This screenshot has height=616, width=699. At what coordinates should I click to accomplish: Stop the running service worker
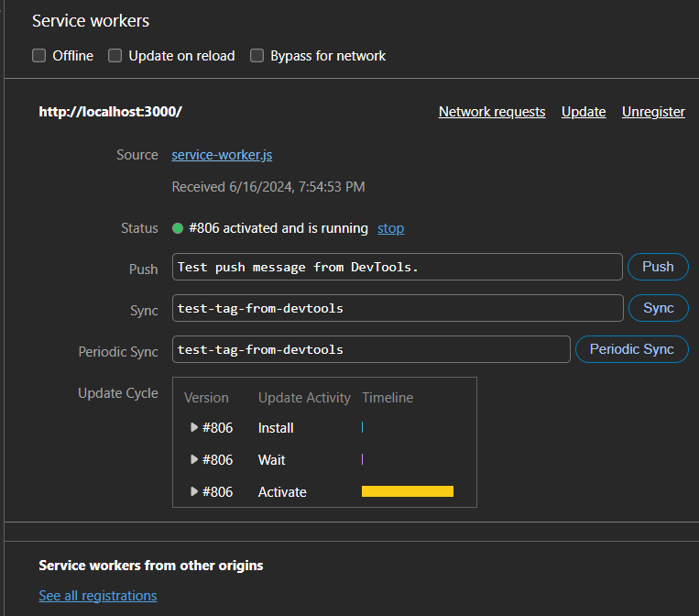390,228
